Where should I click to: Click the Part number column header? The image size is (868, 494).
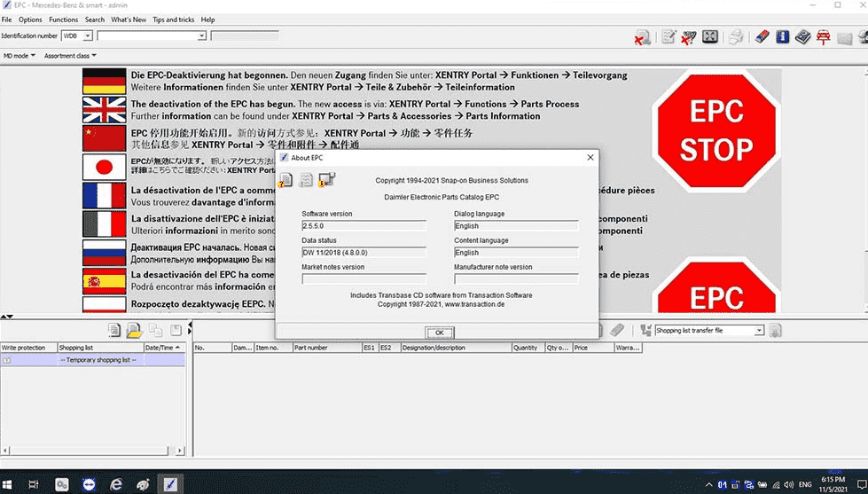coord(327,348)
